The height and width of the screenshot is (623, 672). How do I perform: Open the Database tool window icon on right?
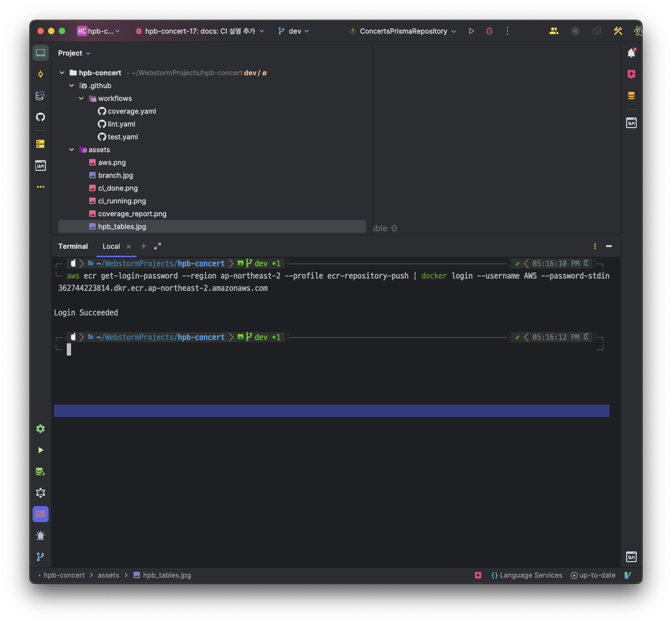click(631, 96)
